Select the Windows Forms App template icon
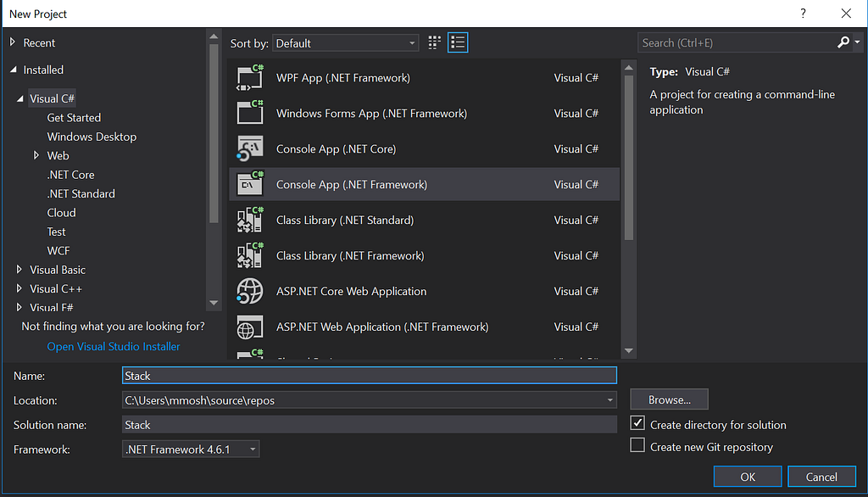The width and height of the screenshot is (868, 497). (x=250, y=113)
